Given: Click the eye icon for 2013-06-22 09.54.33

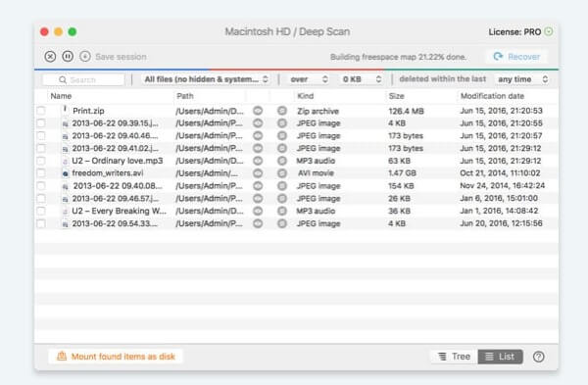Looking at the screenshot, I should 258,223.
